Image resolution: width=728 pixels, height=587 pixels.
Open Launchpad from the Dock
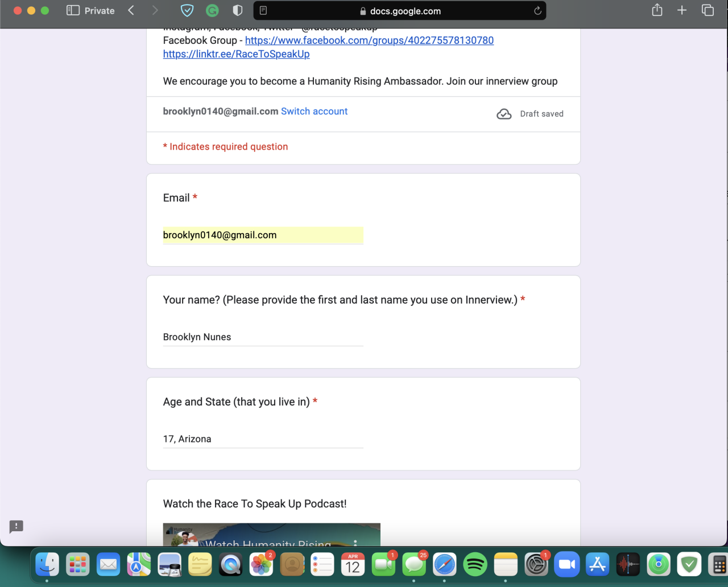[x=78, y=565]
